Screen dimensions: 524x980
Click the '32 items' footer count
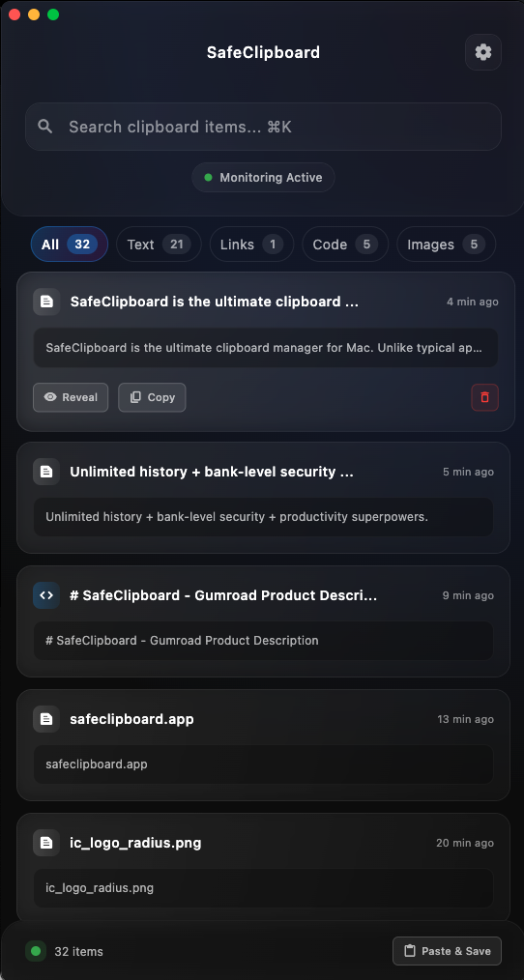tap(78, 952)
